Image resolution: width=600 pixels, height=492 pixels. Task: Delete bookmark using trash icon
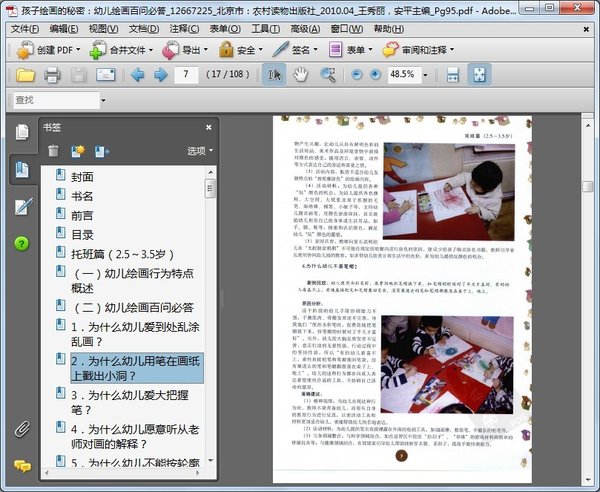(x=53, y=151)
